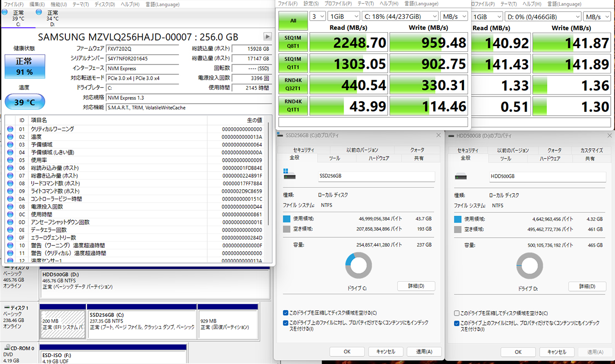Click title bar icon of HDD500GB properties
The width and height of the screenshot is (615, 364).
point(452,135)
